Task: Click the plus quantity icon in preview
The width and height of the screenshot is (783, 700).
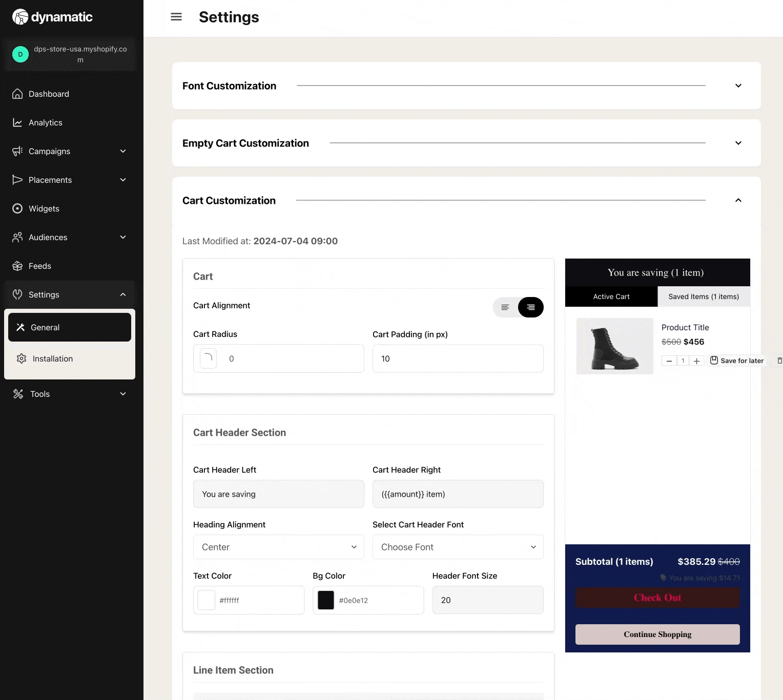Action: click(x=696, y=361)
